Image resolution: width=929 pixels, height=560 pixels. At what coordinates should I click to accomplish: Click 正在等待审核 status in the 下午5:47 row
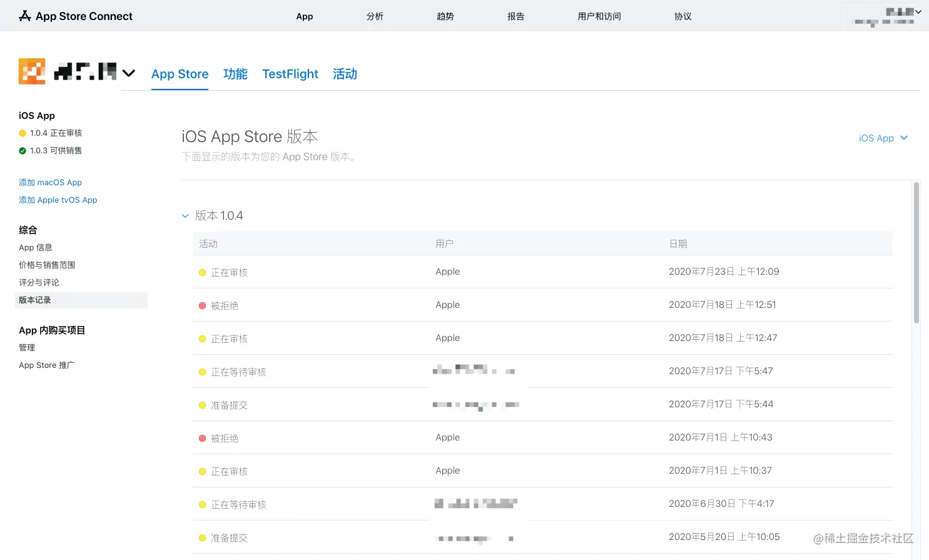(238, 372)
